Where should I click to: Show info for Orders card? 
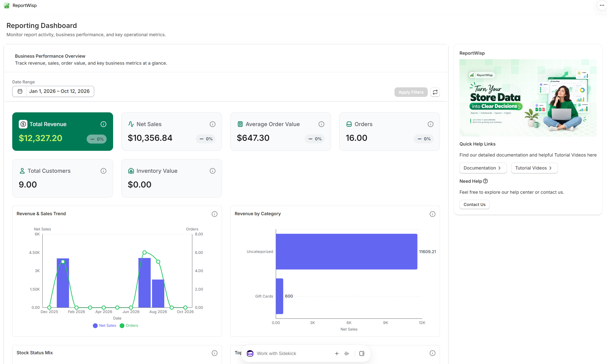click(430, 124)
